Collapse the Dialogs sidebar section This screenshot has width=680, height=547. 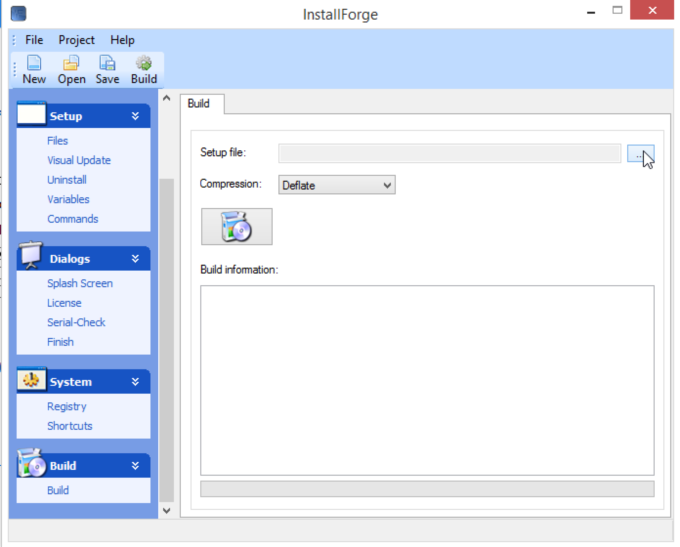(x=135, y=259)
